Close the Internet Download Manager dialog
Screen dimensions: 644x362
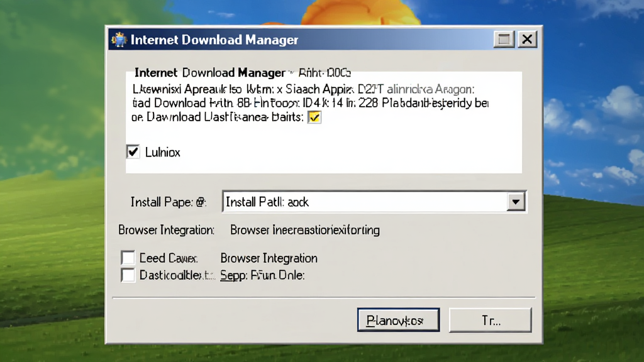(x=528, y=40)
